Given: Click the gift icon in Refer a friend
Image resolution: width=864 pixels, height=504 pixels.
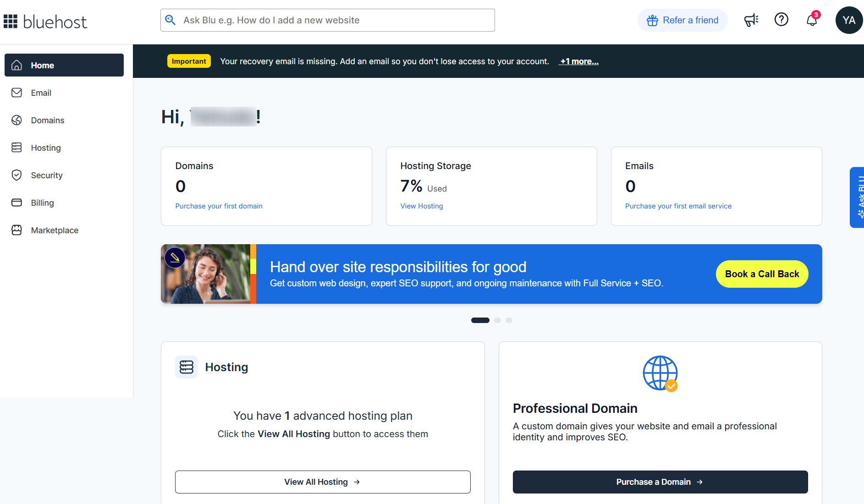Looking at the screenshot, I should [x=652, y=20].
